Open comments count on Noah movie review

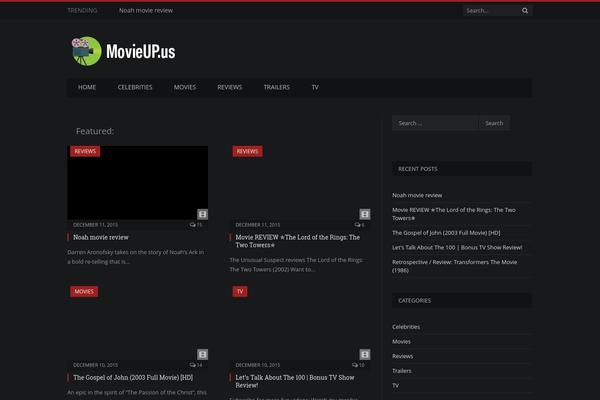pyautogui.click(x=196, y=225)
